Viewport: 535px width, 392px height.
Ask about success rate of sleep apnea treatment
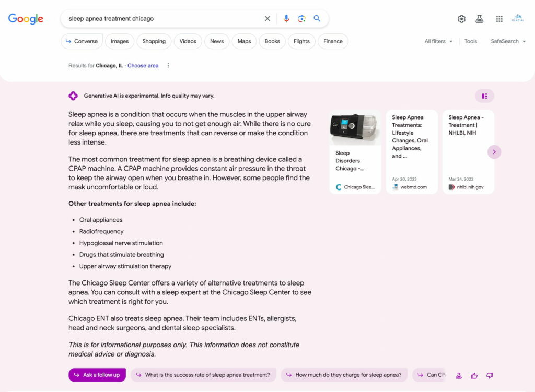[x=203, y=375]
